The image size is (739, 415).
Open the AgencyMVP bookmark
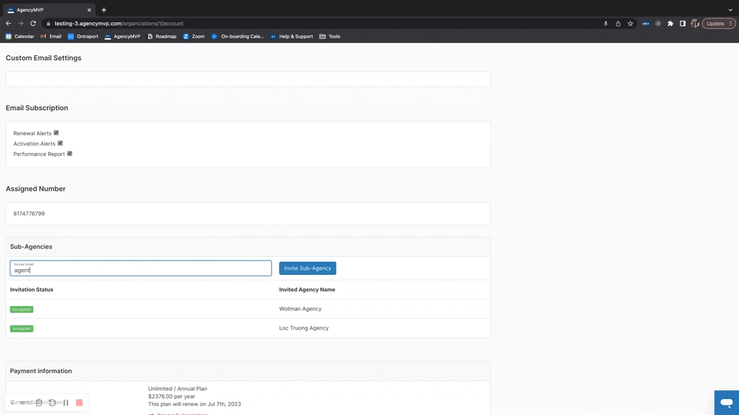point(123,36)
